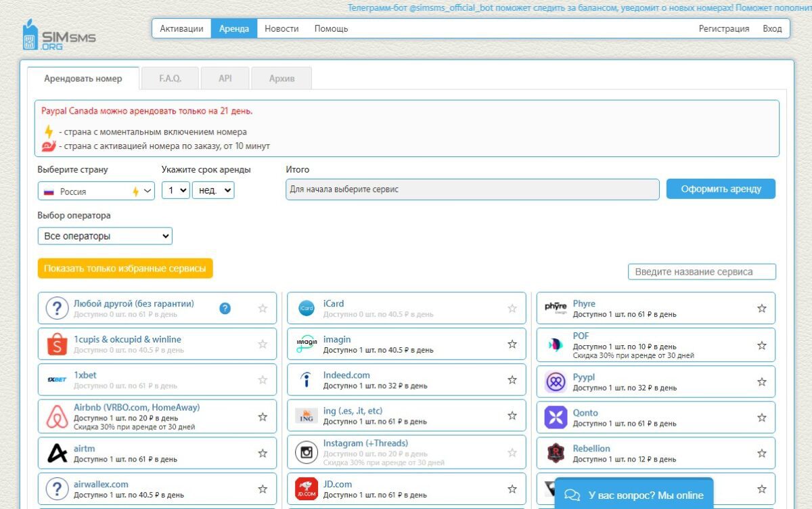Image resolution: width=812 pixels, height=509 pixels.
Task: Open the Новости menu item
Action: click(x=281, y=28)
